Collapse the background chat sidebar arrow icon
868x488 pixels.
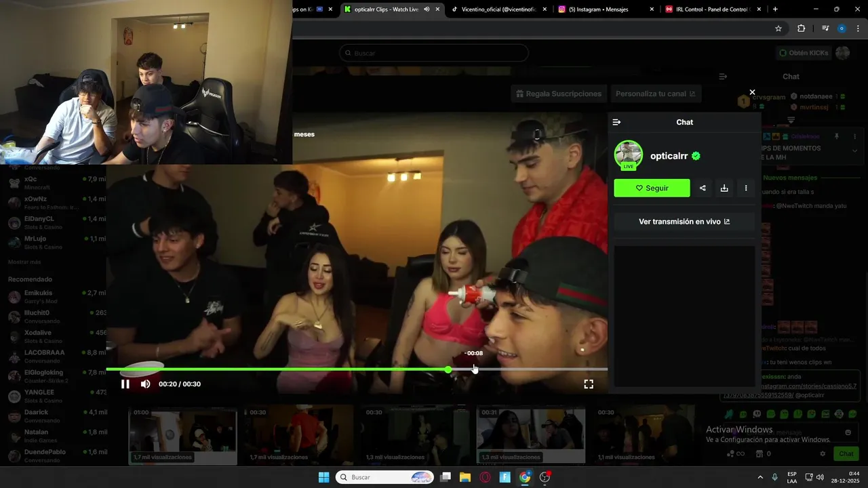(723, 77)
